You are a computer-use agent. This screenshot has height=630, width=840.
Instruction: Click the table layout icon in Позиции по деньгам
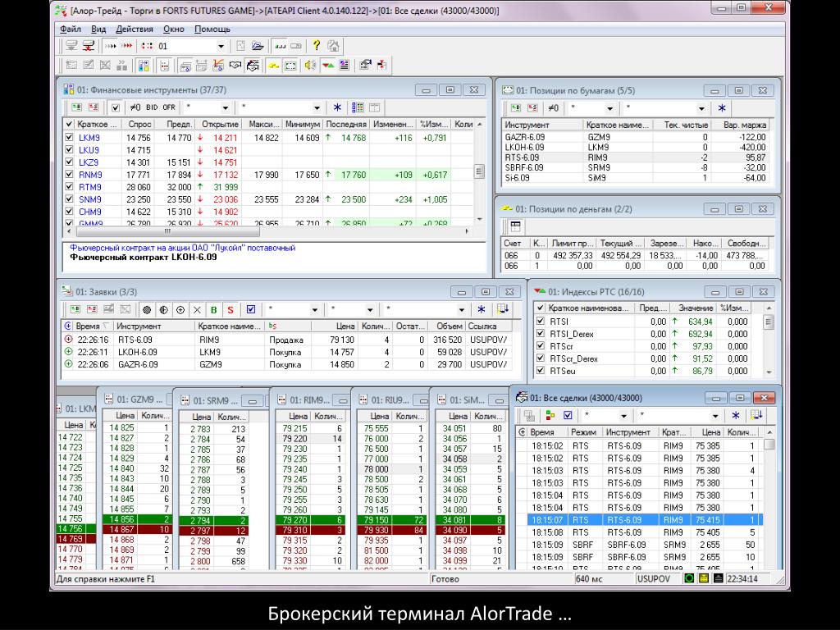[515, 226]
